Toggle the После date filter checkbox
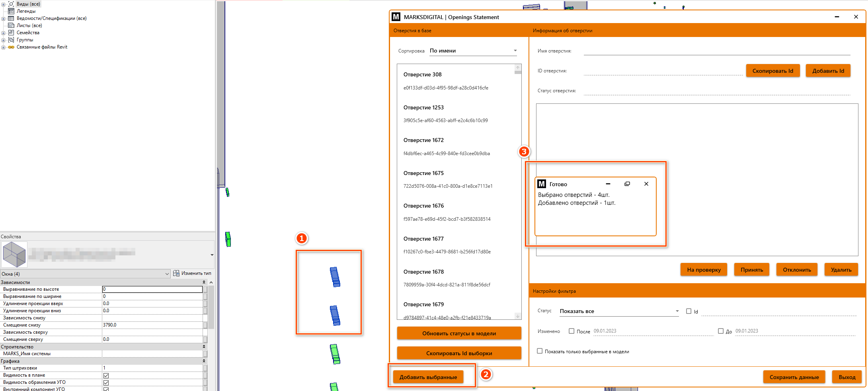The image size is (868, 391). coord(572,331)
